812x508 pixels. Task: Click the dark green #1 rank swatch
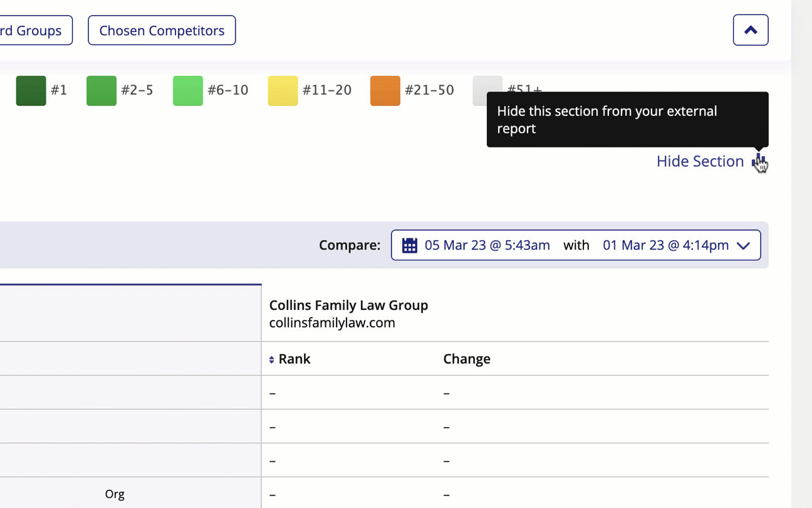tap(31, 90)
